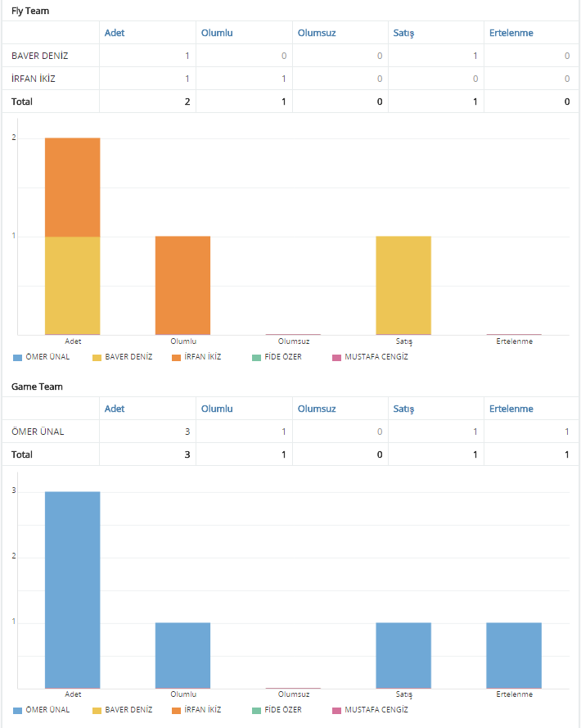This screenshot has width=581, height=728.
Task: Sort Fly Team table by Ertelenme header
Action: point(511,33)
